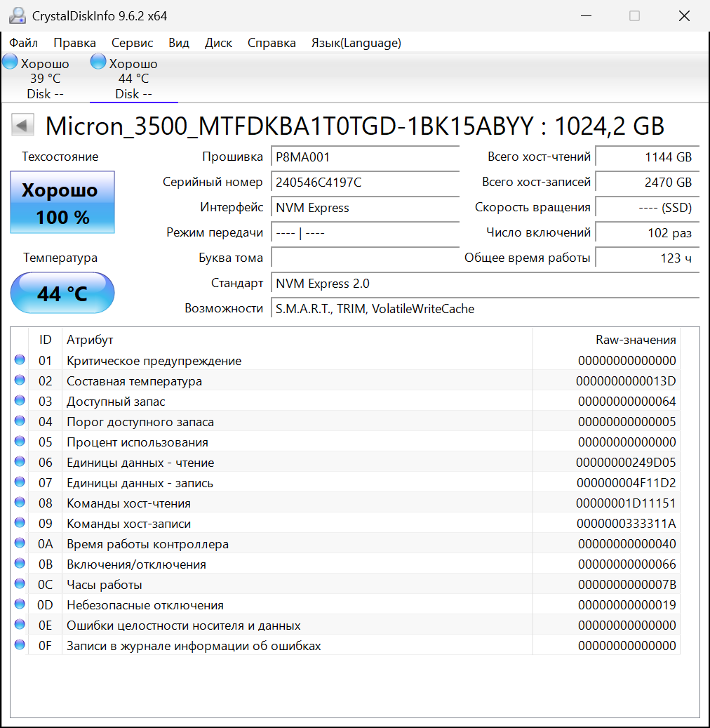Select the Доступный запас attribute text
710x728 pixels.
[x=116, y=402]
